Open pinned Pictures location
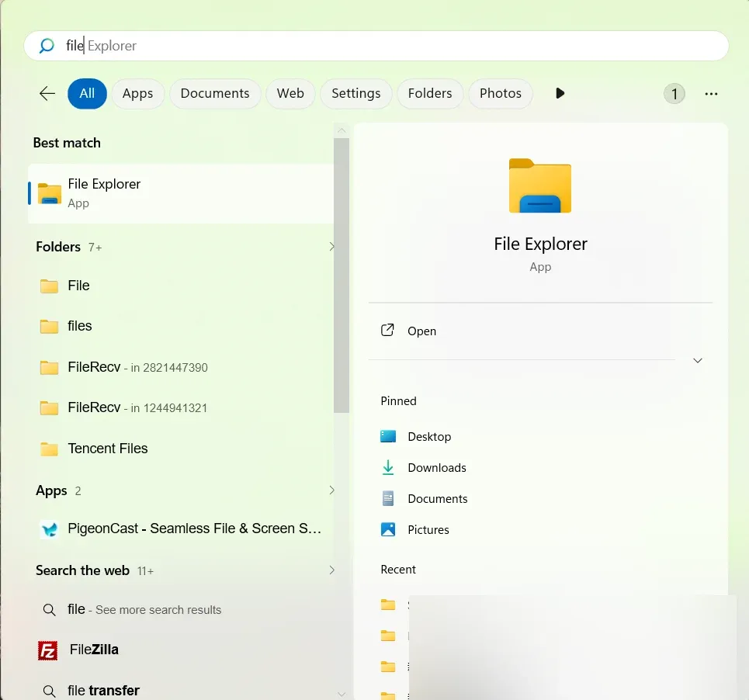Viewport: 749px width, 700px height. click(x=414, y=529)
